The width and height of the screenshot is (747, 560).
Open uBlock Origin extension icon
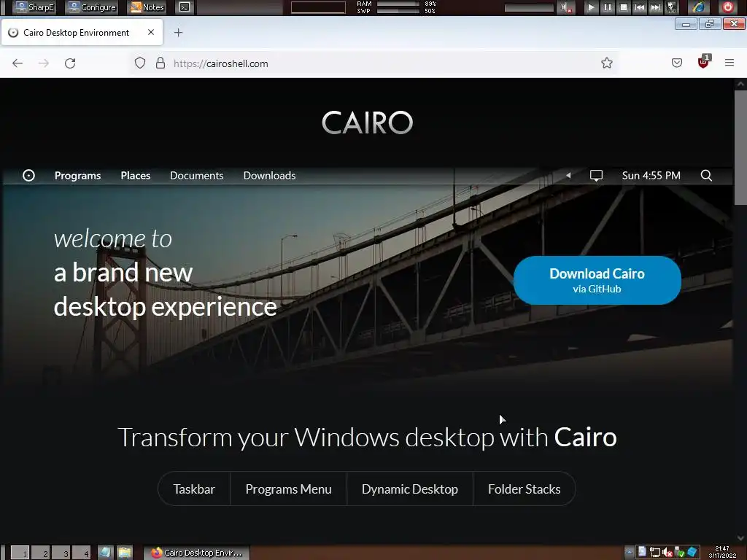[x=704, y=62]
